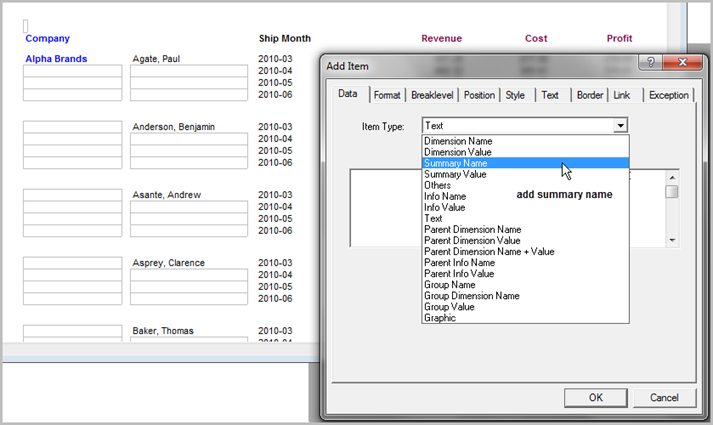Switch to the Format tab
This screenshot has width=713, height=425.
(x=387, y=95)
